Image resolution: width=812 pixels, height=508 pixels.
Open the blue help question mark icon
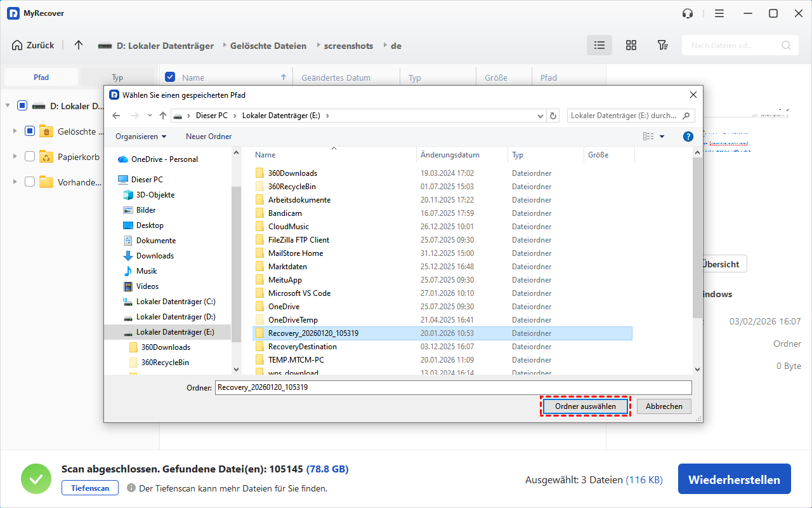[x=688, y=137]
